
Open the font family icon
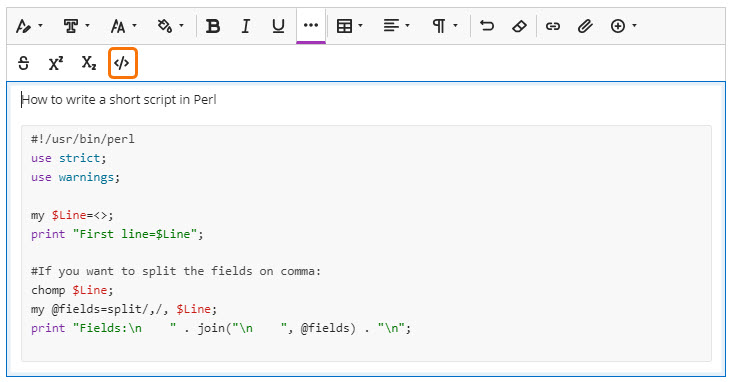pyautogui.click(x=71, y=26)
